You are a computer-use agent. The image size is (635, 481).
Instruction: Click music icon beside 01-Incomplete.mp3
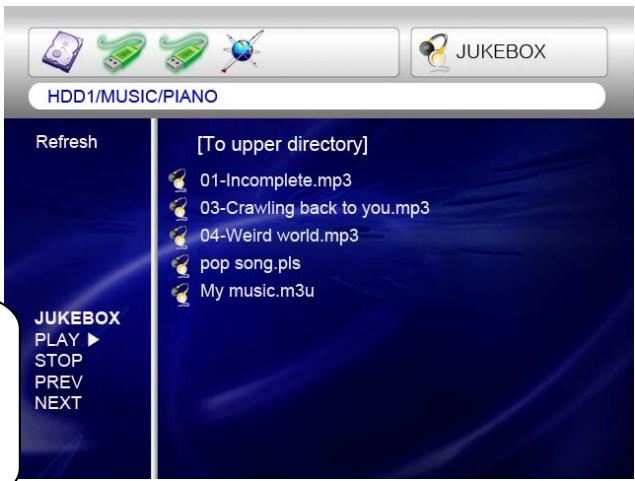coord(179,181)
